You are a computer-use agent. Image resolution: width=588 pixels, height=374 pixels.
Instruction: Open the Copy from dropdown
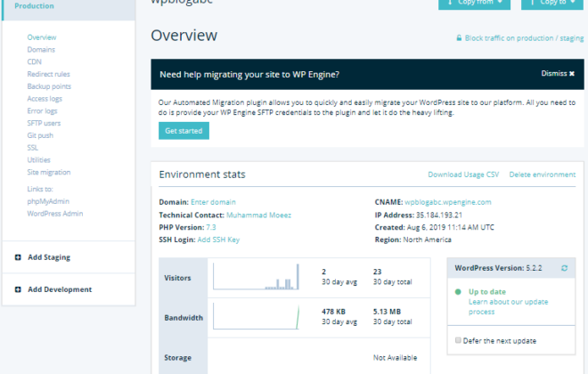click(x=474, y=3)
